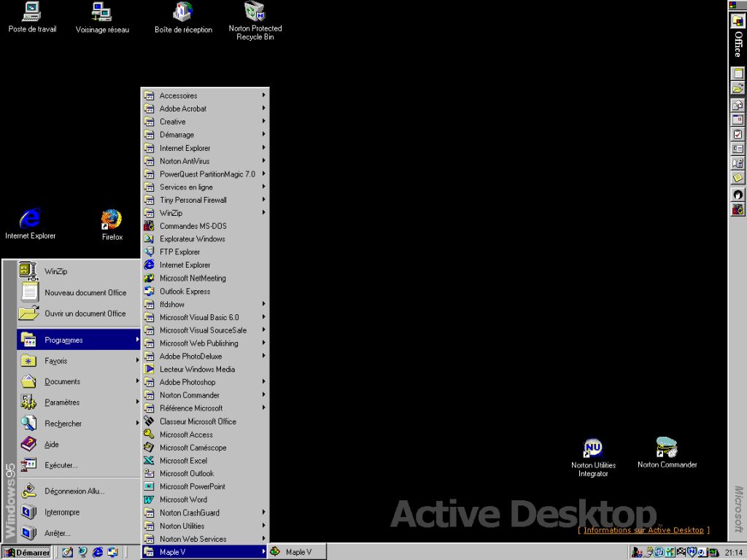This screenshot has width=747, height=560.
Task: Open the Norton Web Services group
Action: [x=205, y=539]
